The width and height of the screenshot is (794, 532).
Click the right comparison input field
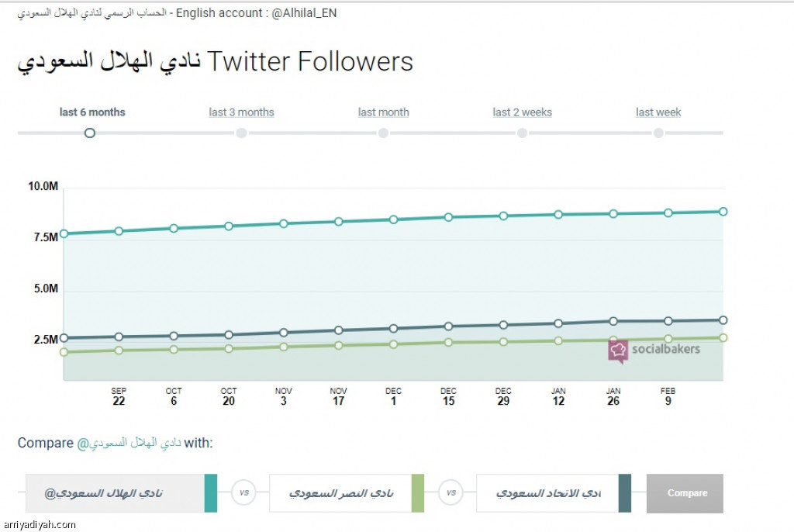point(547,493)
